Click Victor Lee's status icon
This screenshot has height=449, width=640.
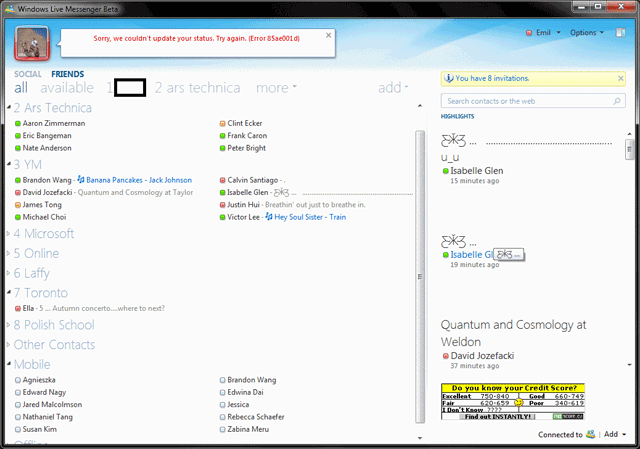[222, 217]
